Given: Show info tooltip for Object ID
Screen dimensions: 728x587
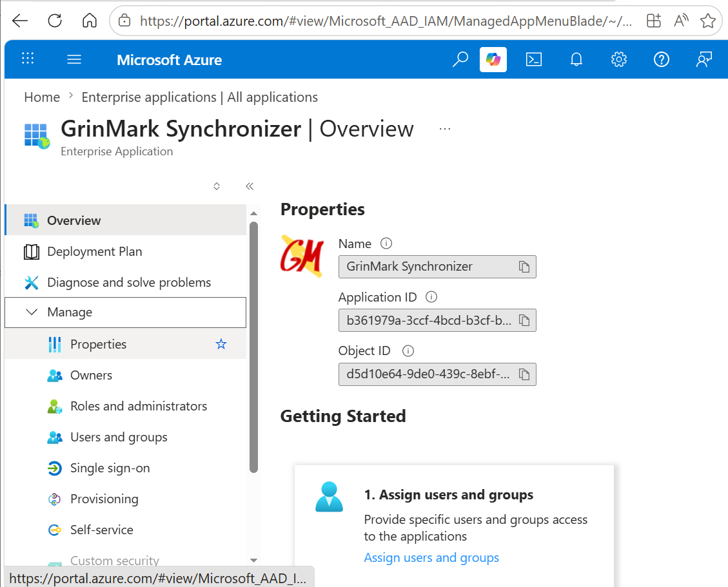Looking at the screenshot, I should click(408, 351).
